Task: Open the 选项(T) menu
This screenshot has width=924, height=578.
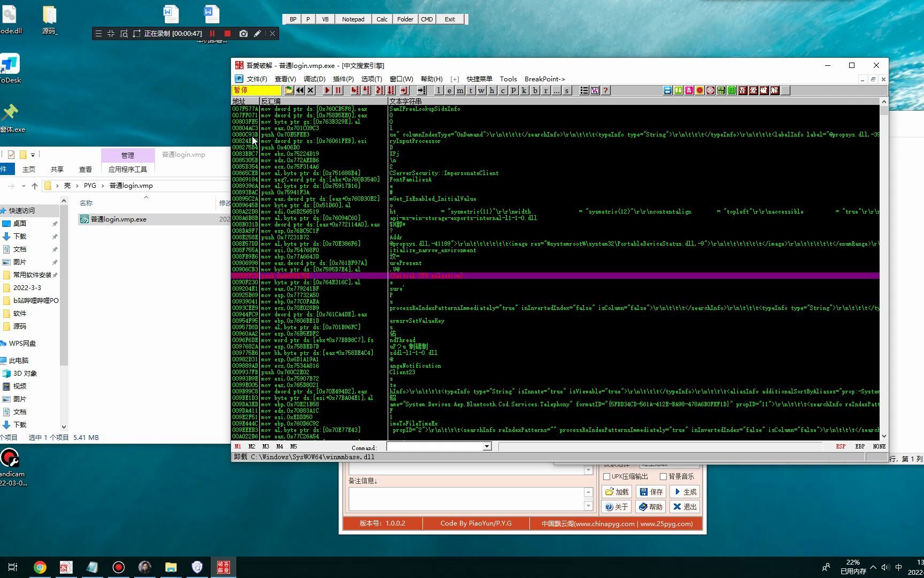Action: click(x=372, y=79)
